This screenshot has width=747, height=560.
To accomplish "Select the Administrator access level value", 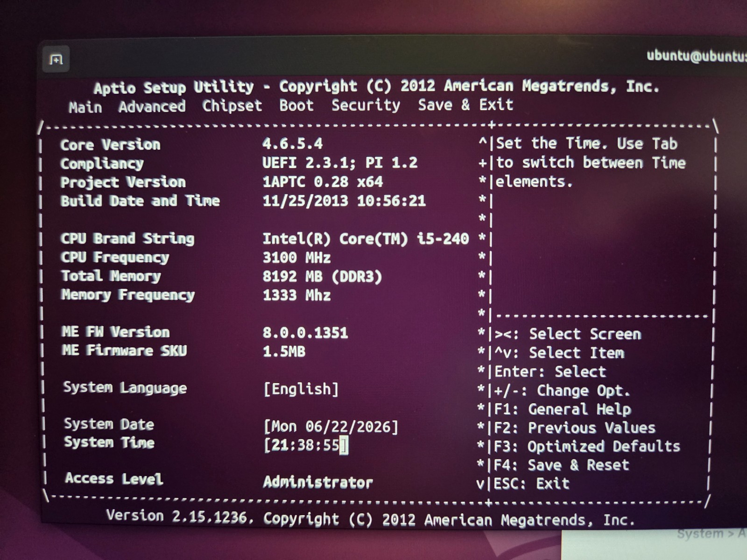I will tap(318, 483).
